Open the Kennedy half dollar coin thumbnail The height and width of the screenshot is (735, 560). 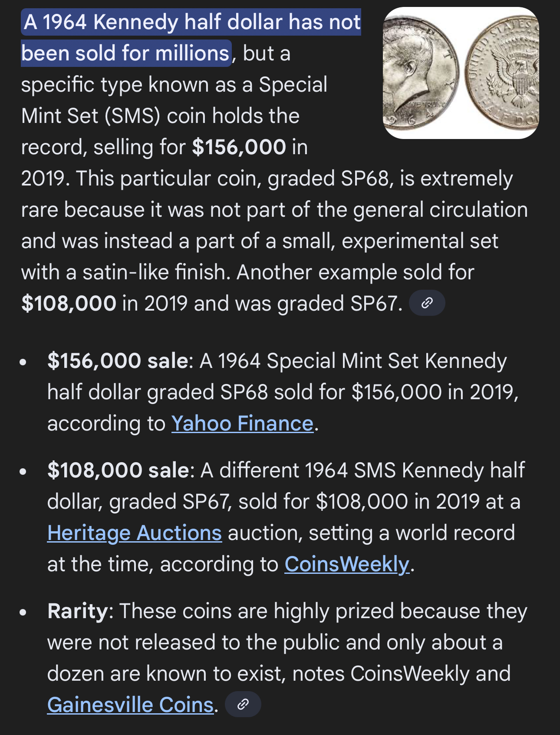461,73
